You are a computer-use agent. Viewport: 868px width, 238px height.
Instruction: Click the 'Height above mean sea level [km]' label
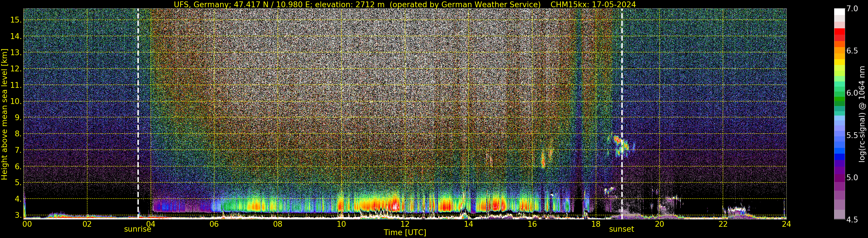pos(4,114)
